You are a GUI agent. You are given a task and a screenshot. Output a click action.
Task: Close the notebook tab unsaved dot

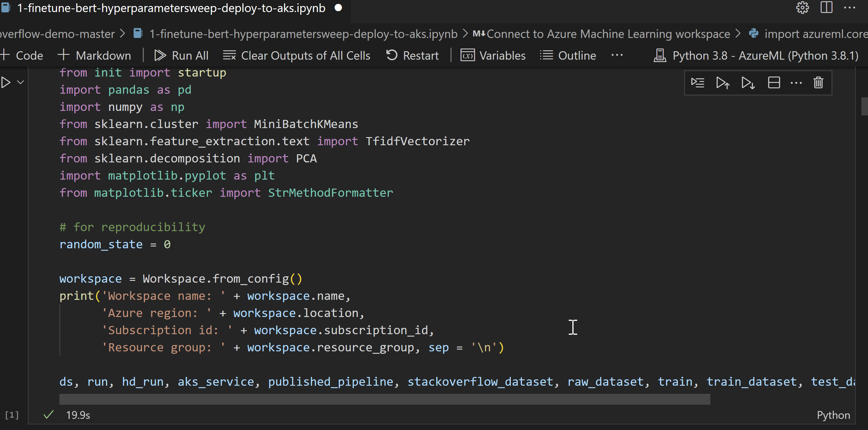(x=338, y=8)
